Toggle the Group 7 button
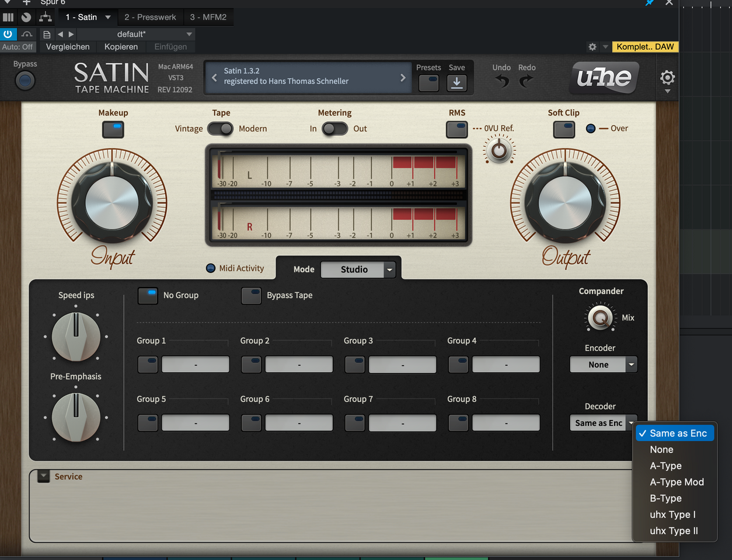Image resolution: width=732 pixels, height=560 pixels. click(x=355, y=423)
